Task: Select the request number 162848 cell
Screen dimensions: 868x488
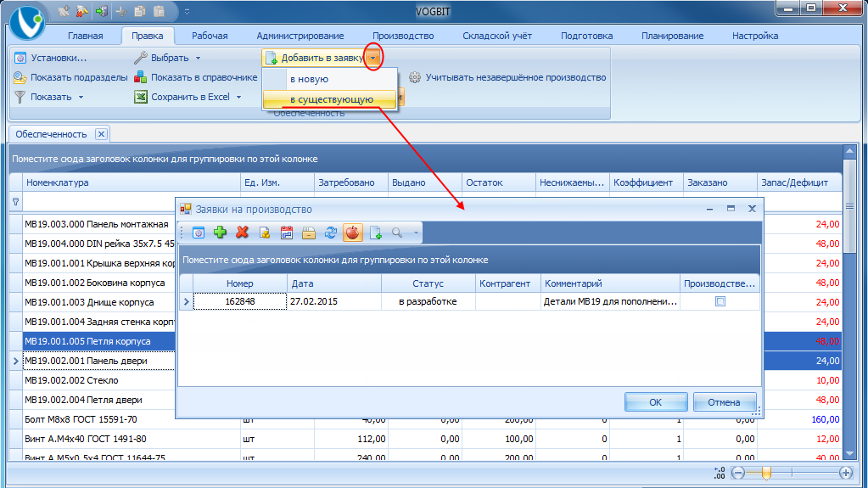Action: point(239,301)
